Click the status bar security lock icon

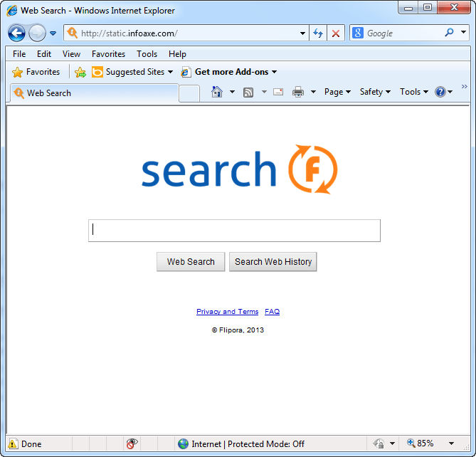click(379, 443)
